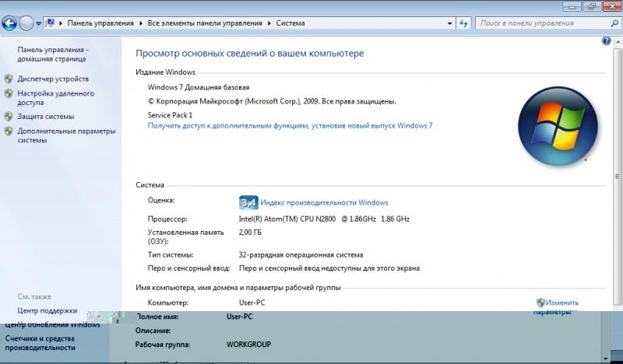The width and height of the screenshot is (623, 364).
Task: Click the Back navigation arrow button
Action: [11, 23]
